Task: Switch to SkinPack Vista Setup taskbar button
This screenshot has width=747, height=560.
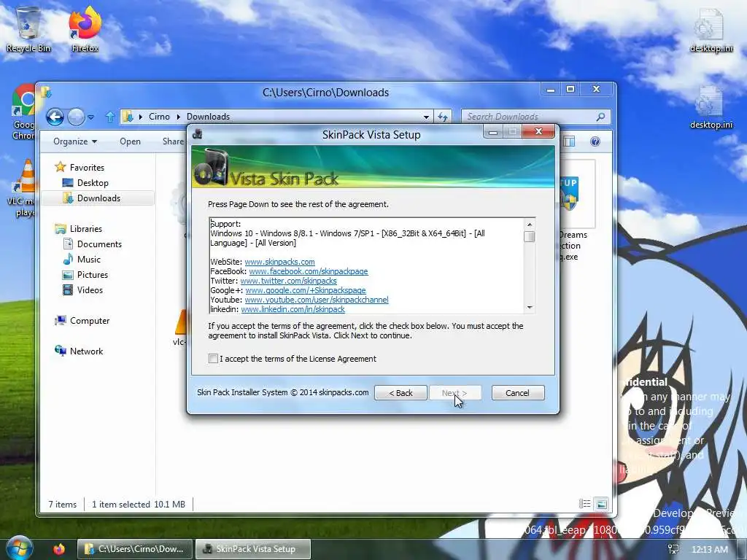Action: pyautogui.click(x=253, y=549)
